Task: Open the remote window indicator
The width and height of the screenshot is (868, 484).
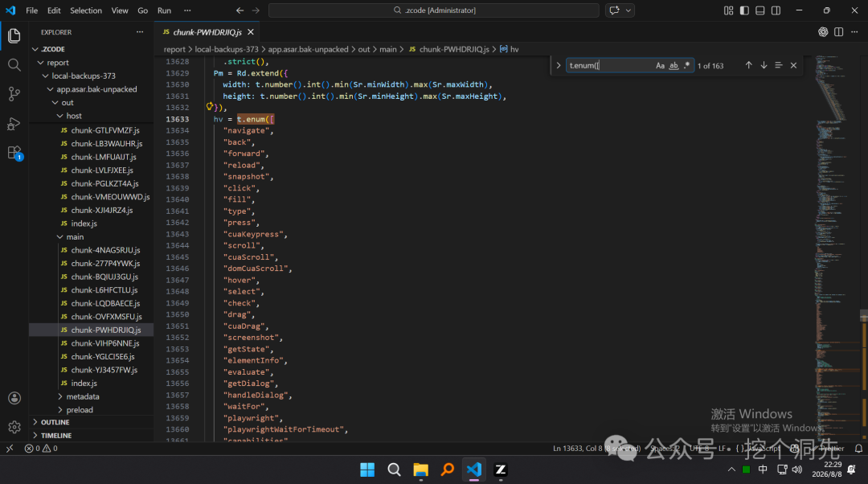Action: tap(10, 449)
